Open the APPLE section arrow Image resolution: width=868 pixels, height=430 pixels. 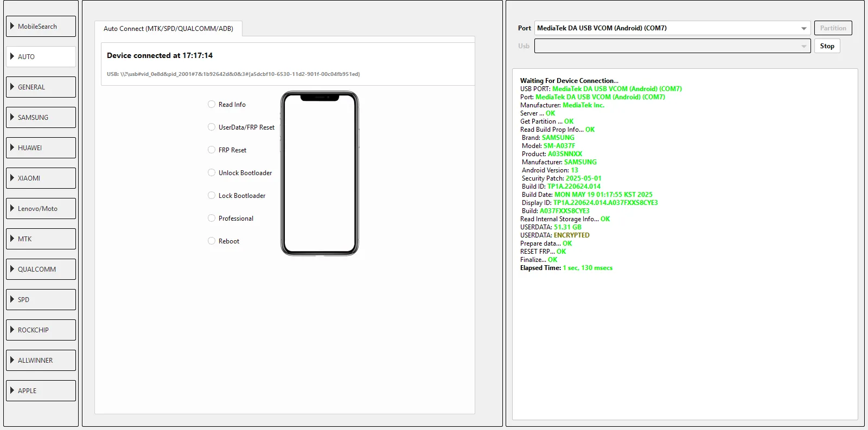pos(12,390)
